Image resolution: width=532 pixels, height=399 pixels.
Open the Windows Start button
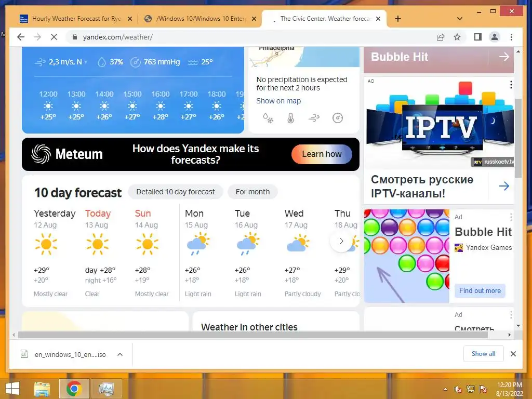tap(12, 389)
